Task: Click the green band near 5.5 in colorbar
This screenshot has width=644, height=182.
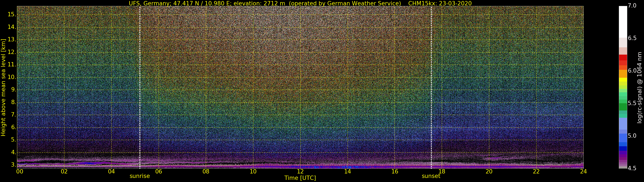Action: (623, 107)
